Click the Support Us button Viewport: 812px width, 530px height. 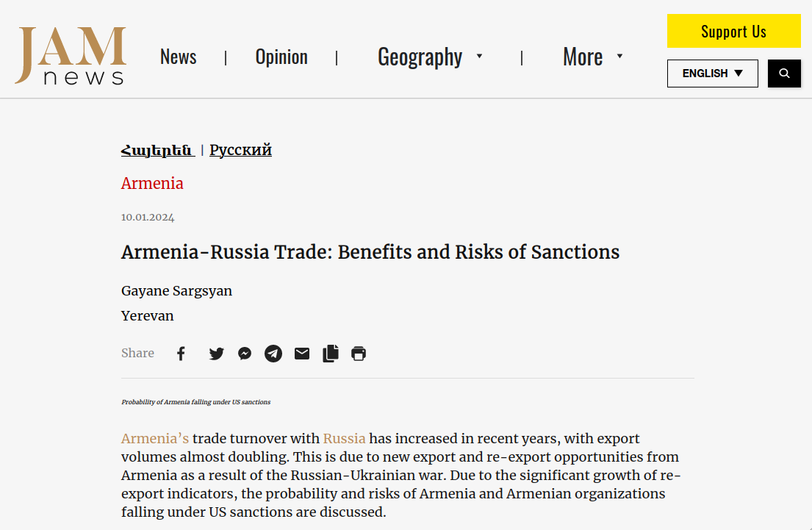click(x=733, y=31)
